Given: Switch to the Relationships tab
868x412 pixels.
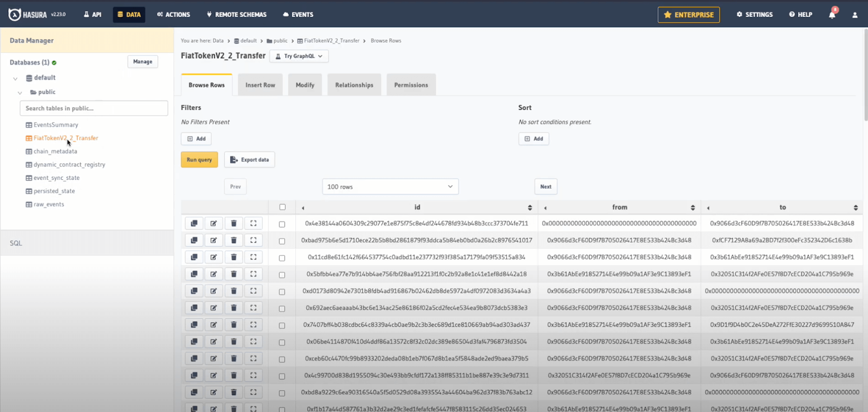Looking at the screenshot, I should (x=354, y=85).
